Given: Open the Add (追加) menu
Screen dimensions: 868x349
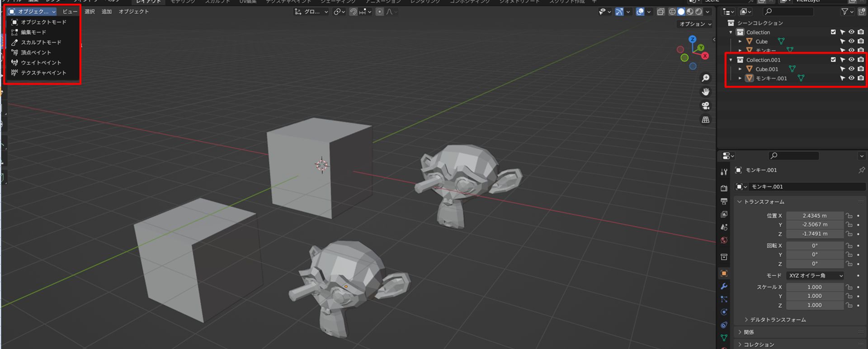Looking at the screenshot, I should 107,12.
